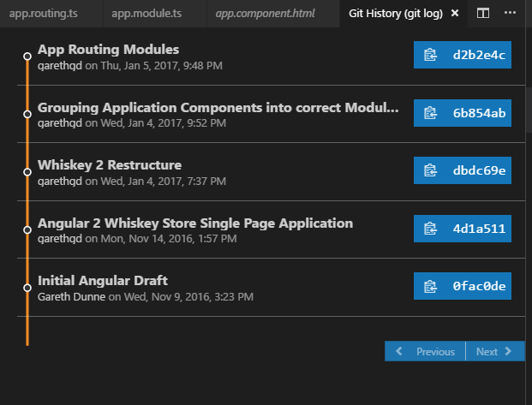View Initial Angular Draft commit details

coord(103,280)
